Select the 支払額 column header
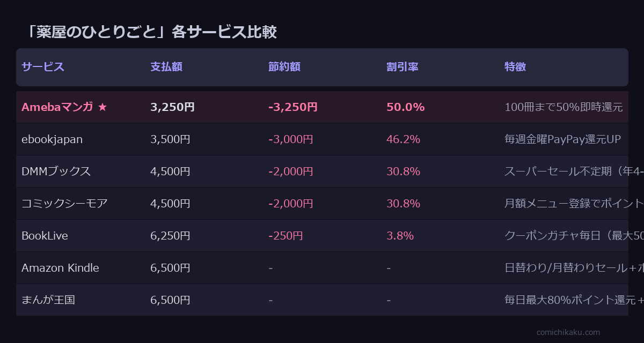 coord(166,67)
